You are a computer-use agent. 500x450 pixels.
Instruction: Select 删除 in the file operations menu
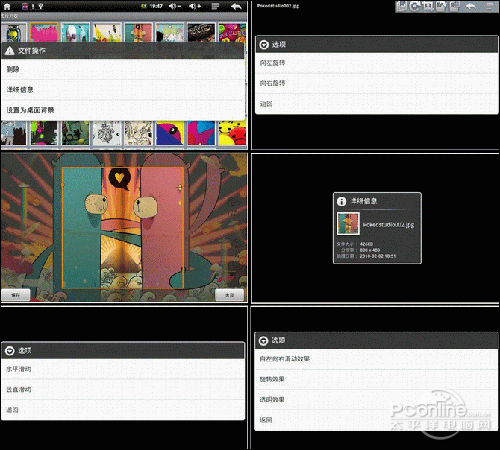(123, 69)
